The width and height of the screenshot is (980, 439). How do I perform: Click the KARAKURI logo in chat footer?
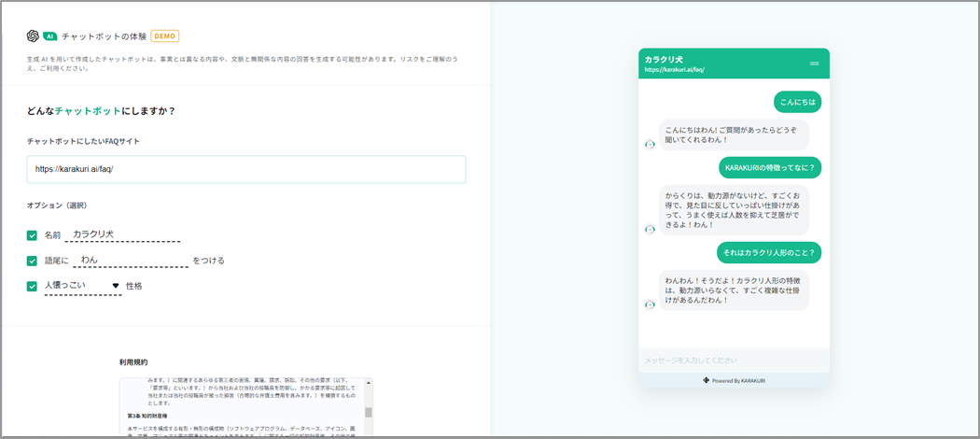click(707, 380)
